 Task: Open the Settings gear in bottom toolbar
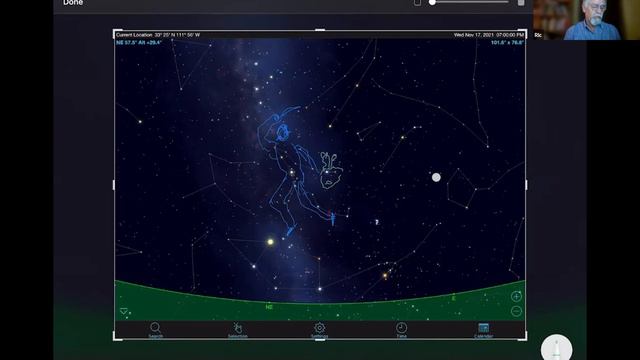pyautogui.click(x=319, y=330)
